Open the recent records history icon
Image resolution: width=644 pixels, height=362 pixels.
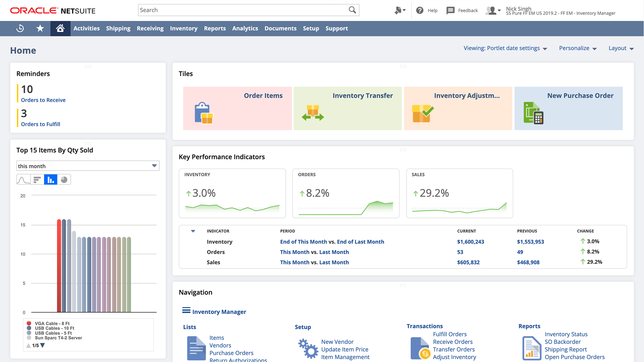(20, 28)
